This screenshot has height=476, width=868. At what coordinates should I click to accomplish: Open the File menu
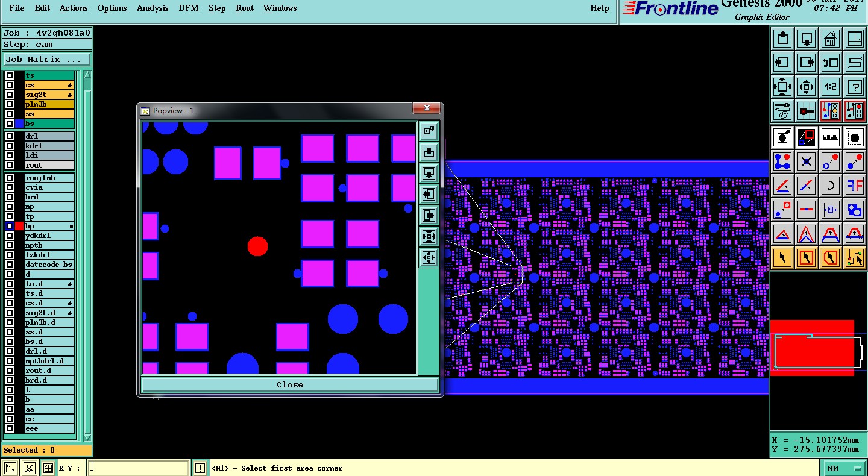(17, 8)
